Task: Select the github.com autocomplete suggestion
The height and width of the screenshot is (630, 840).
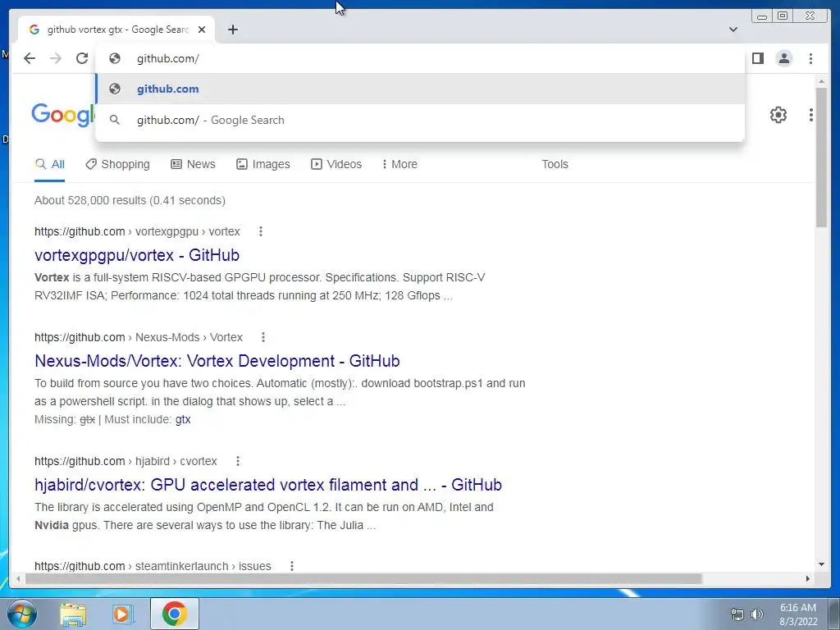Action: point(420,89)
